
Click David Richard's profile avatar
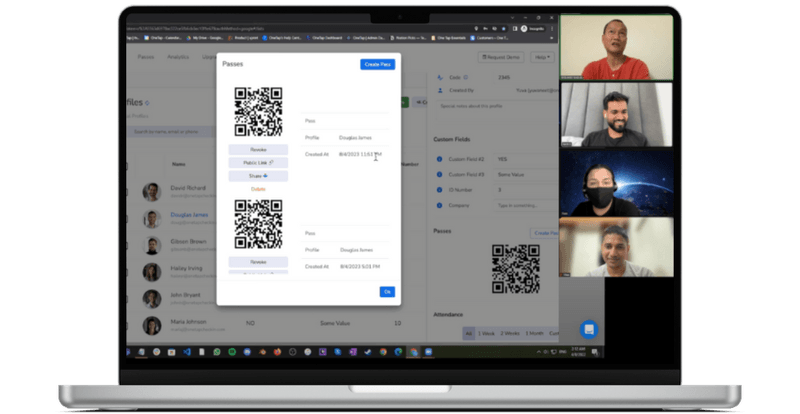click(152, 191)
